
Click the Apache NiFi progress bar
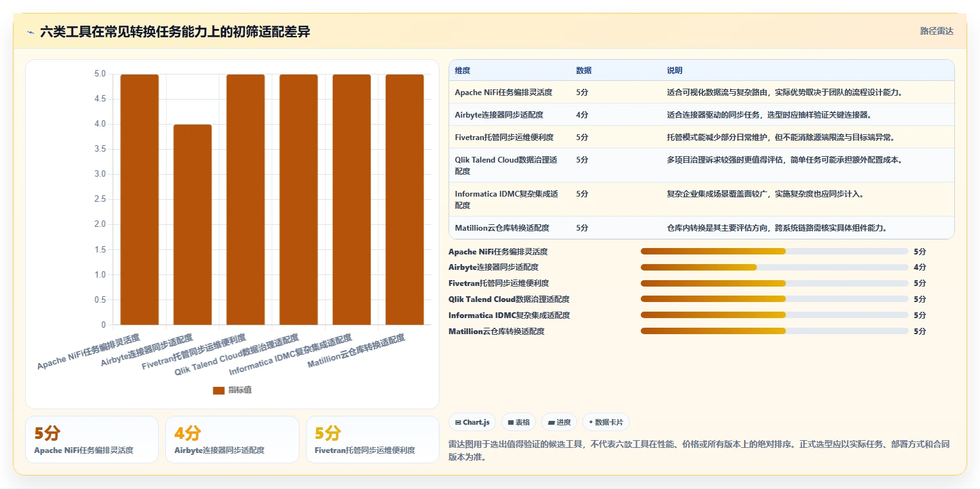pyautogui.click(x=774, y=251)
